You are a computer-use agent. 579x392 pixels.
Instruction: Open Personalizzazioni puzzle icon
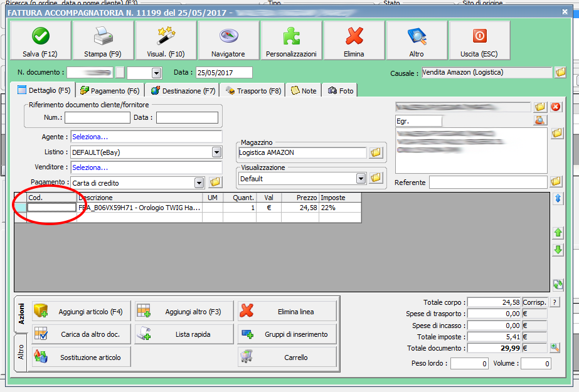click(291, 41)
